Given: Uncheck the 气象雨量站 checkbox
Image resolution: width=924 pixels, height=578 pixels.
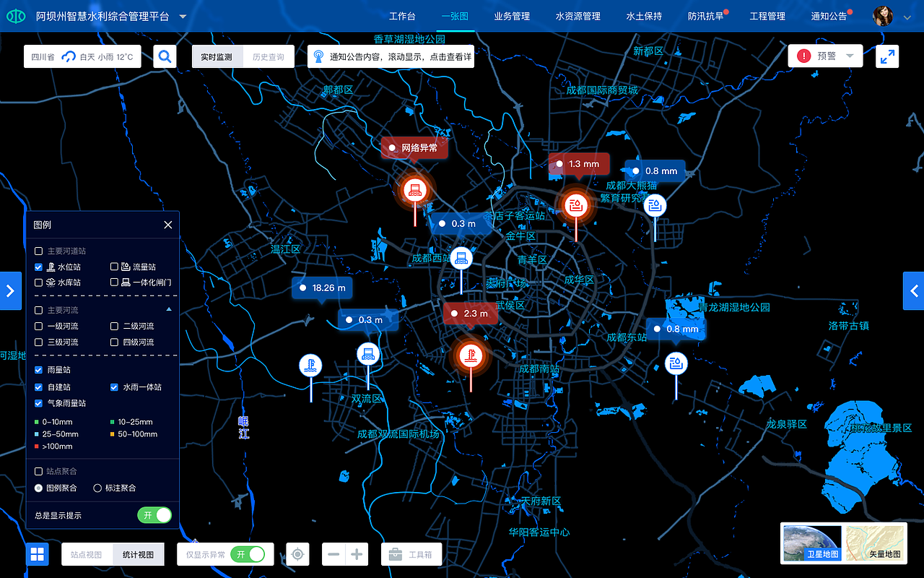Looking at the screenshot, I should coord(39,403).
